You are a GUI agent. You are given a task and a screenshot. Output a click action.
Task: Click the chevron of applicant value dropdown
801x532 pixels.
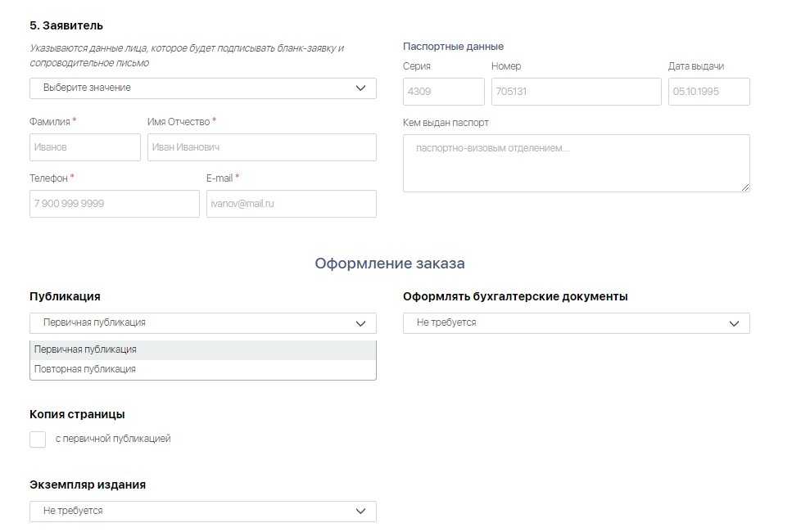click(x=360, y=88)
